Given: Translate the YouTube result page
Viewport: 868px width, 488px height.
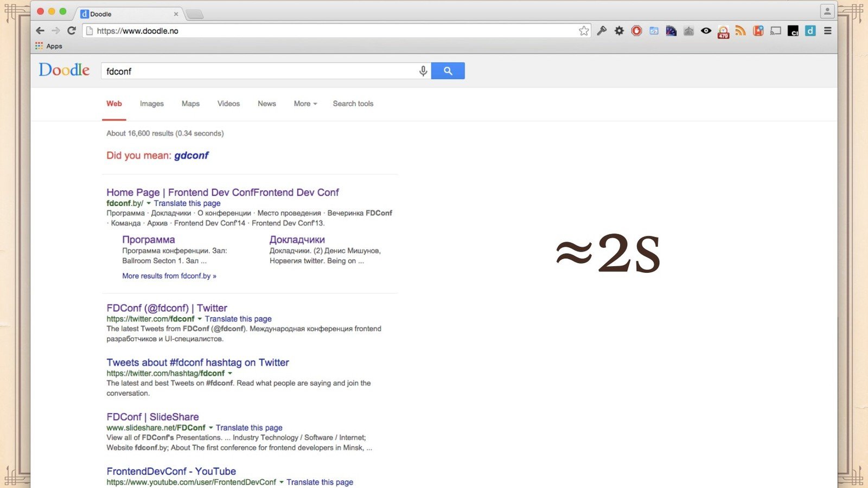Looking at the screenshot, I should point(320,482).
